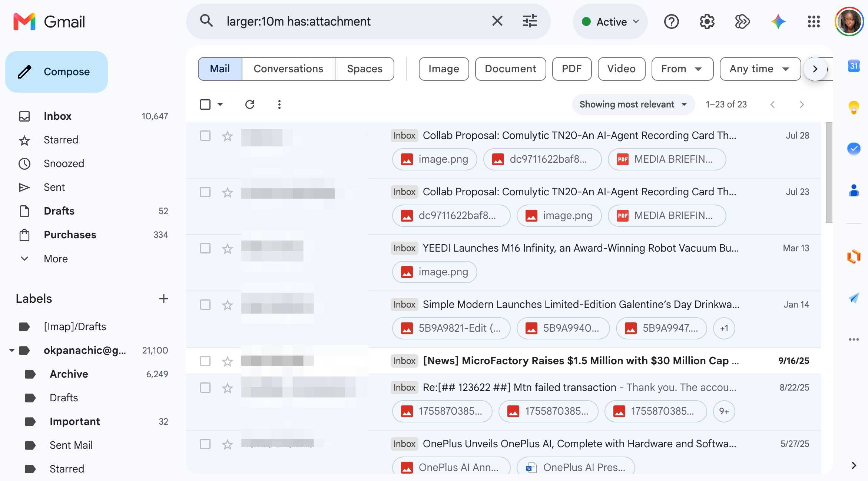Check the Simple Modern Launches email
This screenshot has width=868, height=481.
tap(205, 305)
